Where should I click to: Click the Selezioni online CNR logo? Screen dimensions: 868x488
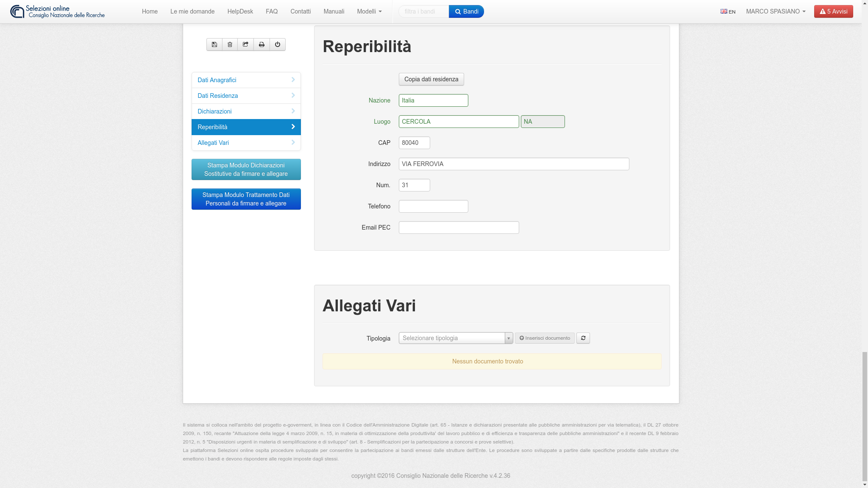pyautogui.click(x=58, y=11)
